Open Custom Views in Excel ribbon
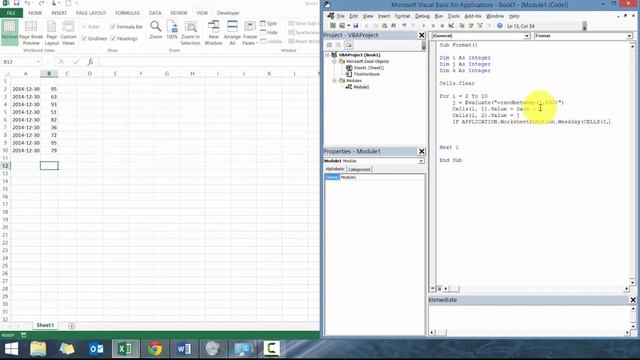The image size is (640, 360). point(68,33)
